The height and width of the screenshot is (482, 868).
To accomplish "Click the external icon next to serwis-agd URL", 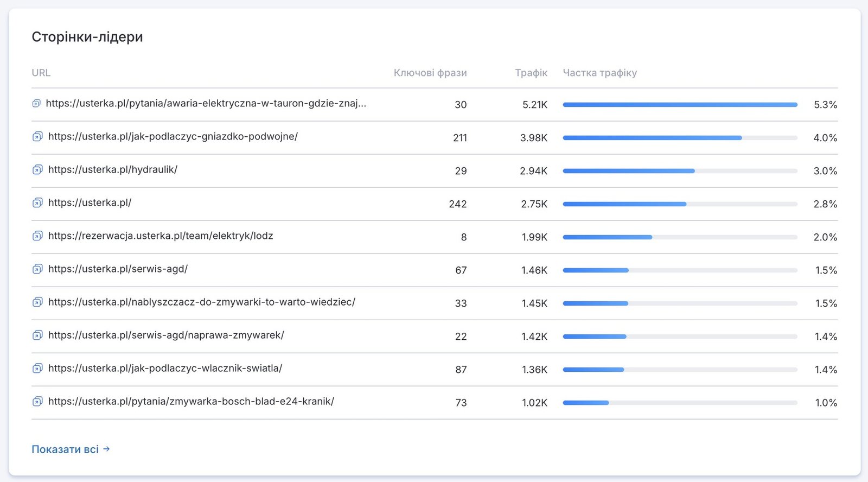I will pos(37,269).
